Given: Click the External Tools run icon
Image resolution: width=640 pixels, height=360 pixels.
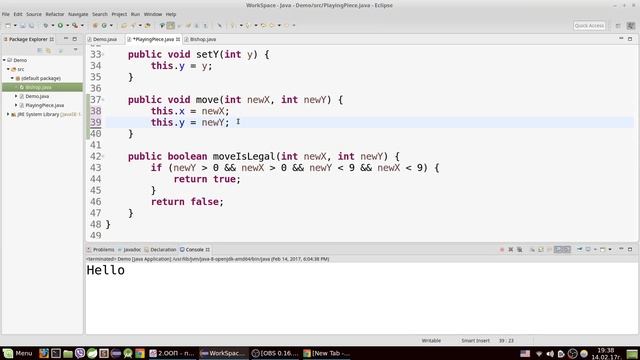Looking at the screenshot, I should (x=75, y=25).
